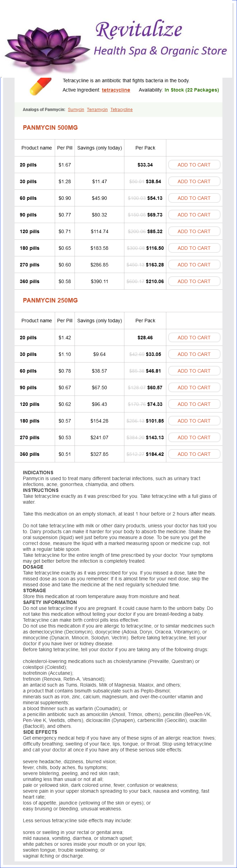This screenshot has width=237, height=868.
Task: Add 180 pills of Panmycin 250mg to cart
Action: (194, 421)
